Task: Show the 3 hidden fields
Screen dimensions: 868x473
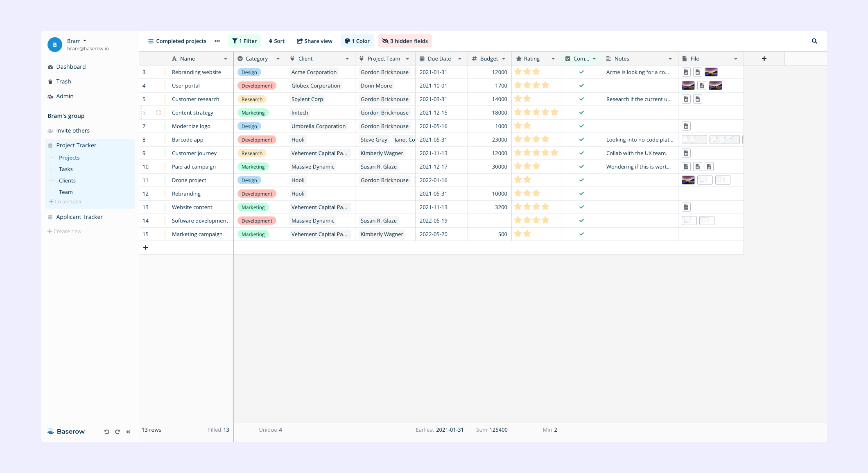Action: pos(405,41)
